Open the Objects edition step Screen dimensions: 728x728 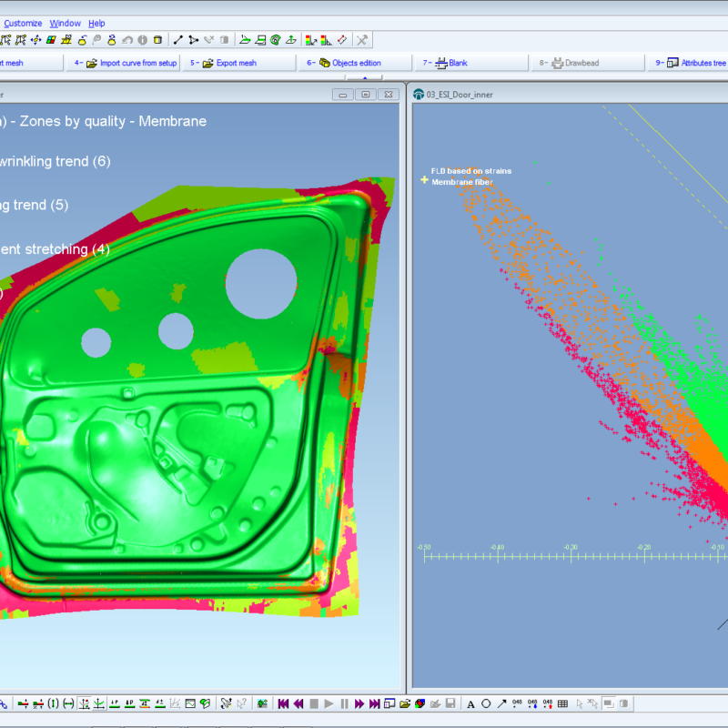[x=349, y=63]
